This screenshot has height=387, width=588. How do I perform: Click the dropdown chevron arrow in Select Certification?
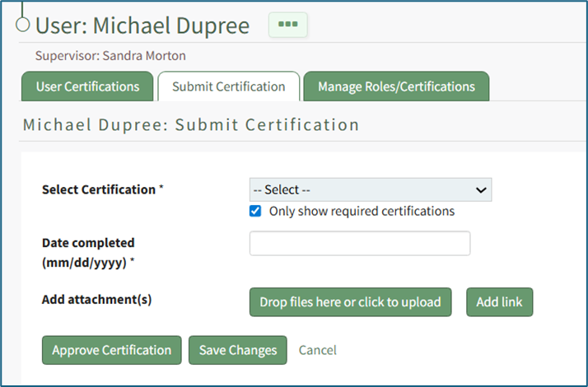coord(481,190)
